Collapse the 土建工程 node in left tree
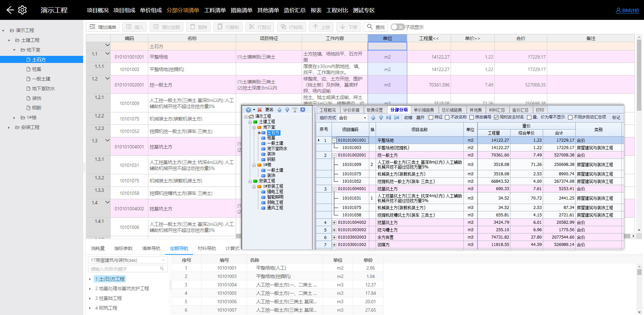 coord(9,40)
